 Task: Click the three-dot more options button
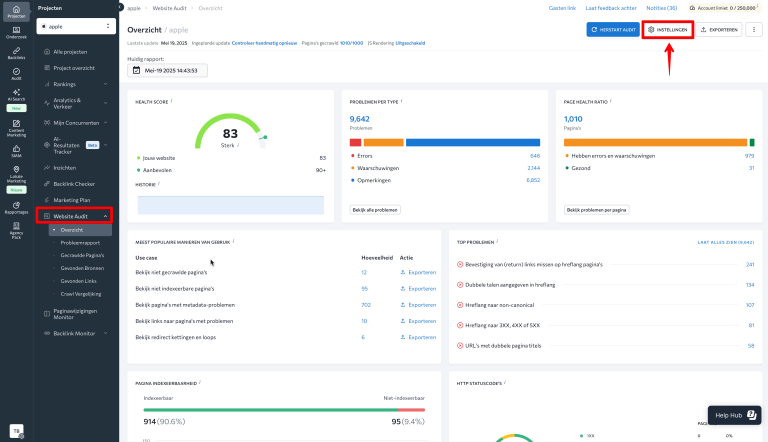click(x=754, y=29)
